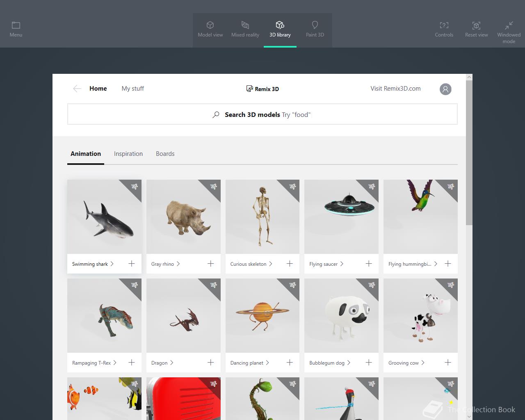Select the 3D library tab

280,30
